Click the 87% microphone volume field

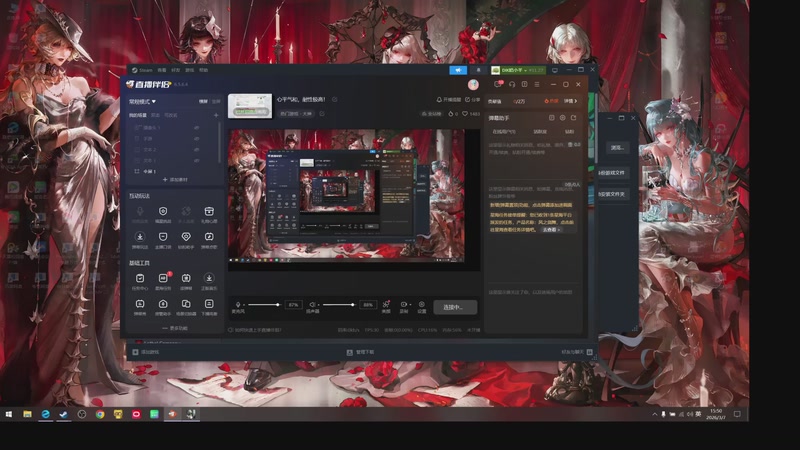(x=293, y=305)
